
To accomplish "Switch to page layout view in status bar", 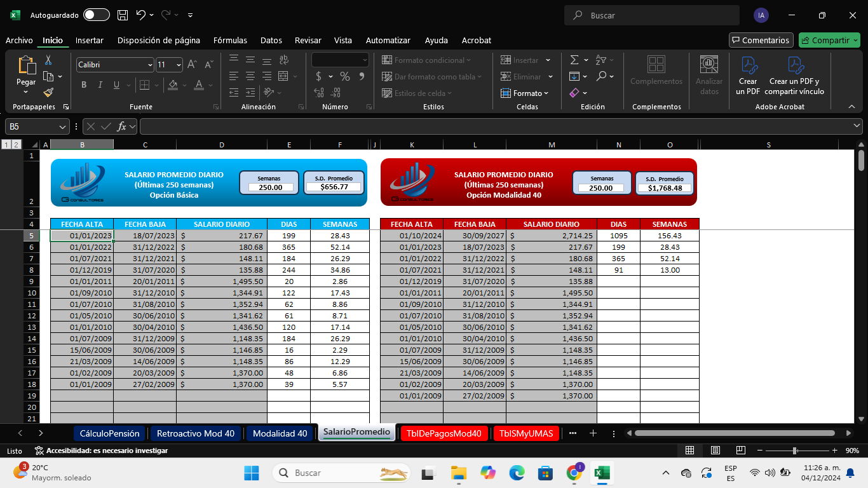I will pos(715,451).
